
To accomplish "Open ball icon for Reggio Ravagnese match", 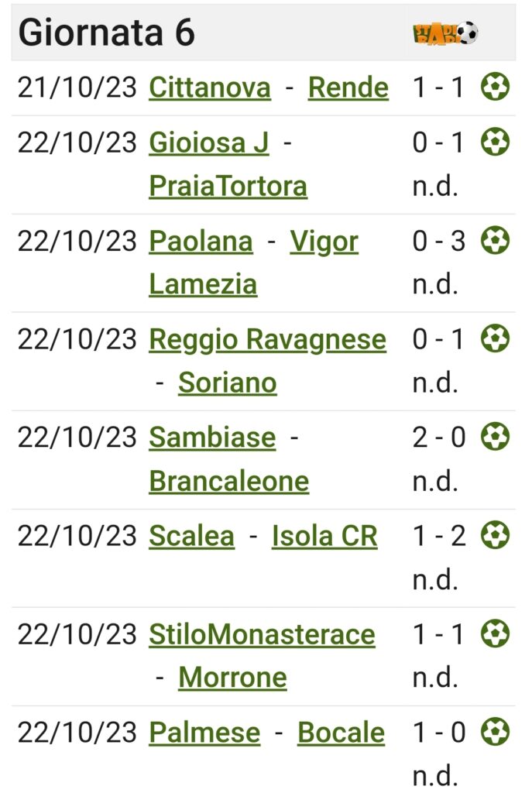I will click(x=495, y=338).
